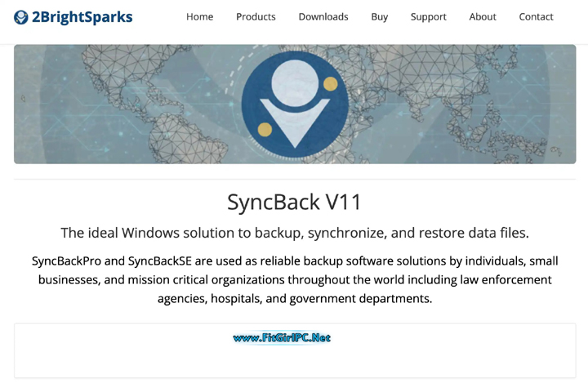588x392 pixels.
Task: Click the SyncBackPro and SyncBackSE description paragraph
Action: click(295, 280)
